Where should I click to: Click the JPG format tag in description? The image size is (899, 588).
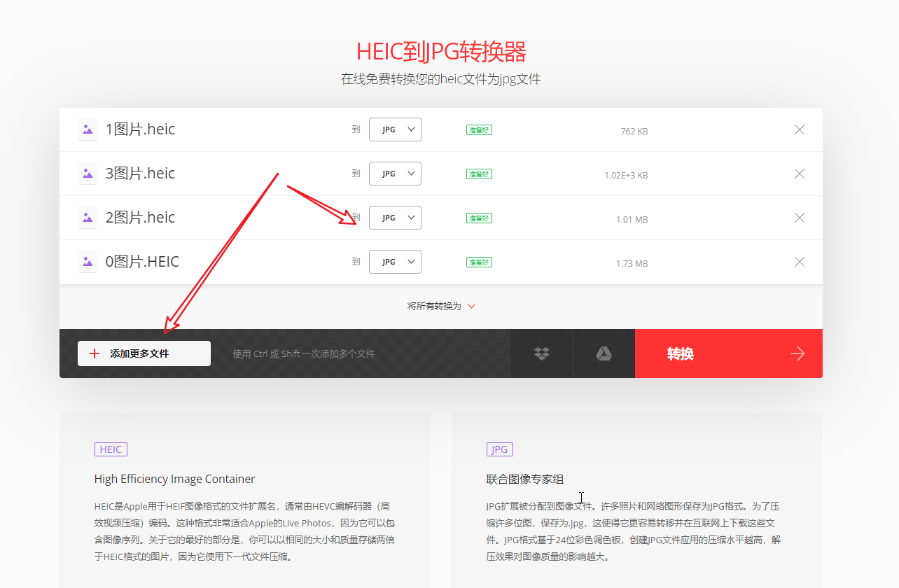point(499,449)
